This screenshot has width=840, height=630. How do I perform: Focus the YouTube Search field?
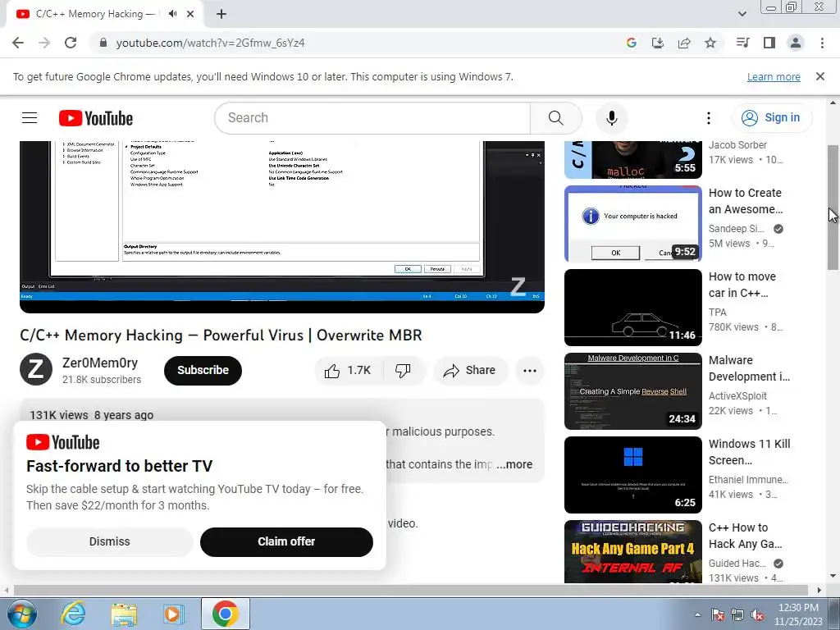372,118
